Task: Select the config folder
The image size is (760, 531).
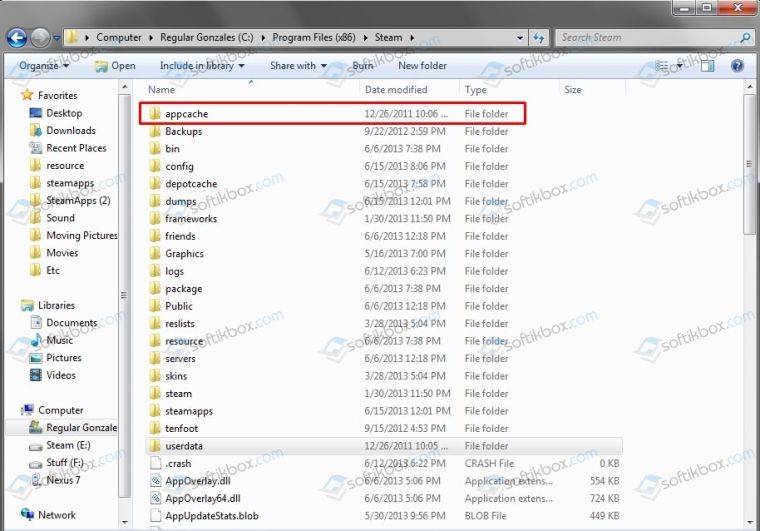Action: tap(383, 166)
